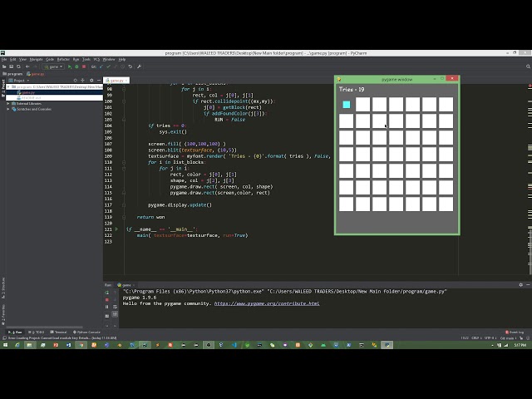Screen dimensions: 532x399
Task: Click the PowerPoint icon in taskbar
Action: point(56,345)
